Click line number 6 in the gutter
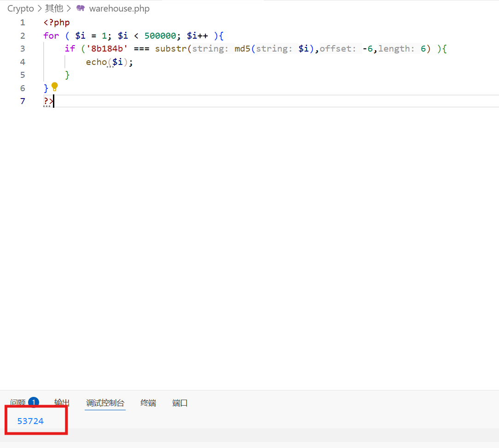 point(23,88)
